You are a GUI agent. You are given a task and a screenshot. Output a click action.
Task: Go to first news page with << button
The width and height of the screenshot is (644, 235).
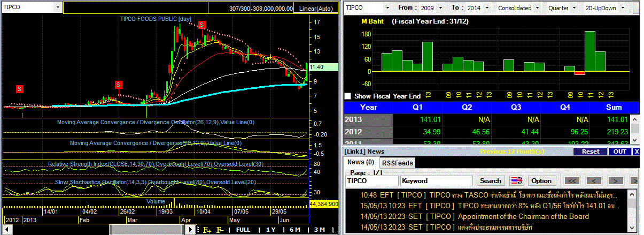coord(572,181)
